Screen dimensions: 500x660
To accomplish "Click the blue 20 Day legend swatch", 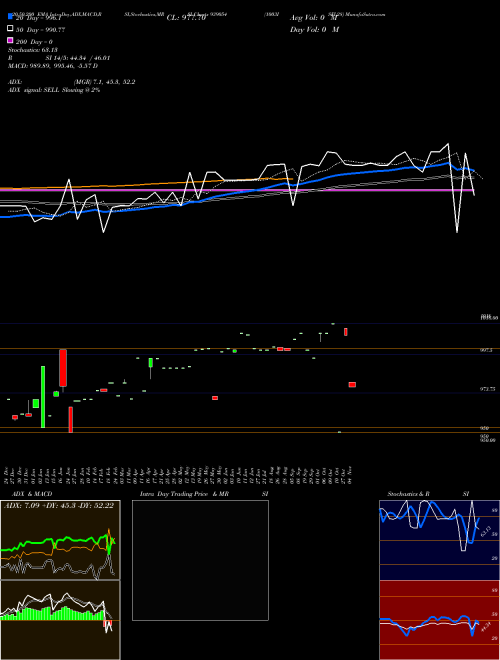I will (10, 17).
